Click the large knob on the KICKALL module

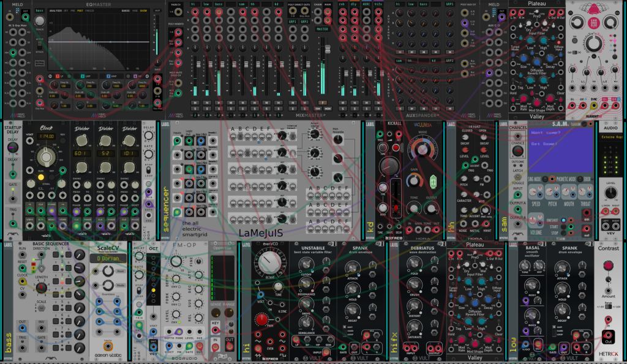pos(389,165)
